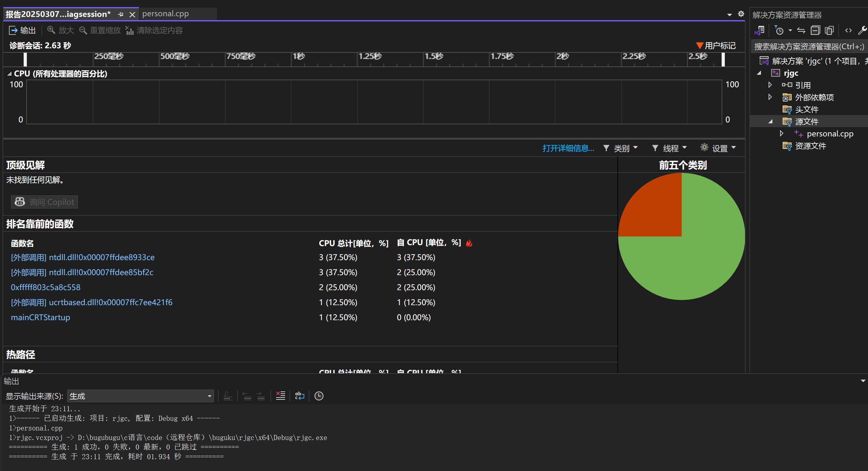Toggle Show All Files in Solution Explorer
Viewport: 868px width, 471px height.
coord(829,31)
